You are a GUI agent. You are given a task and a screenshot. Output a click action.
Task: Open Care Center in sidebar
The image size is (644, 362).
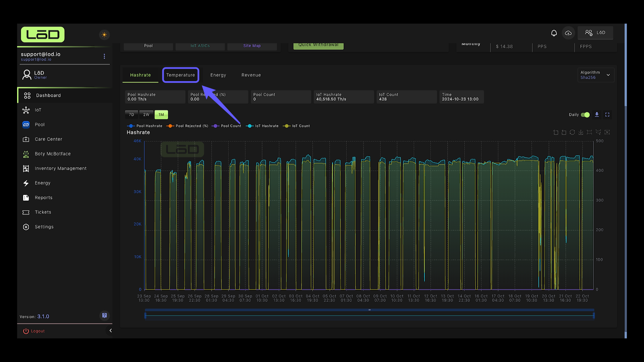pyautogui.click(x=65, y=139)
